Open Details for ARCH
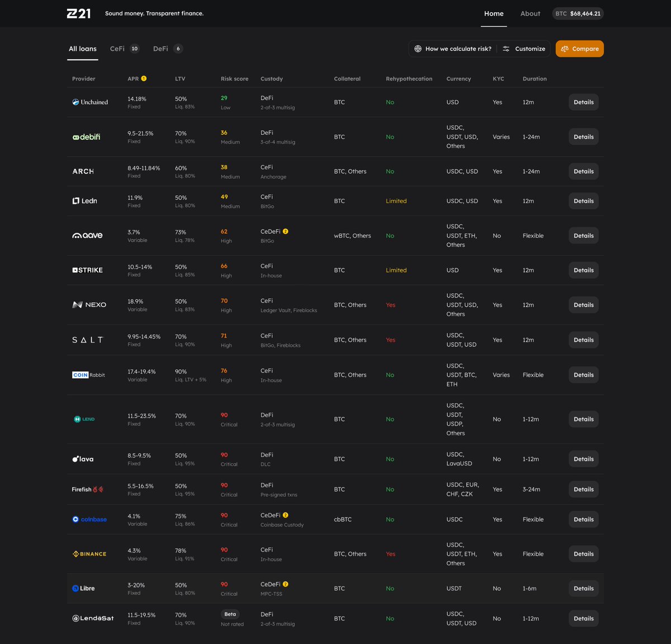 584,171
